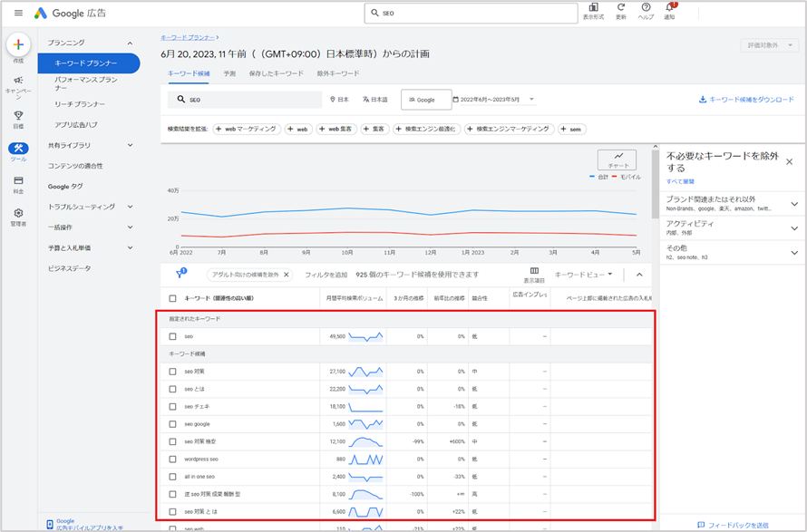
Task: Switch to 保存したキーワード tab
Action: [x=277, y=73]
